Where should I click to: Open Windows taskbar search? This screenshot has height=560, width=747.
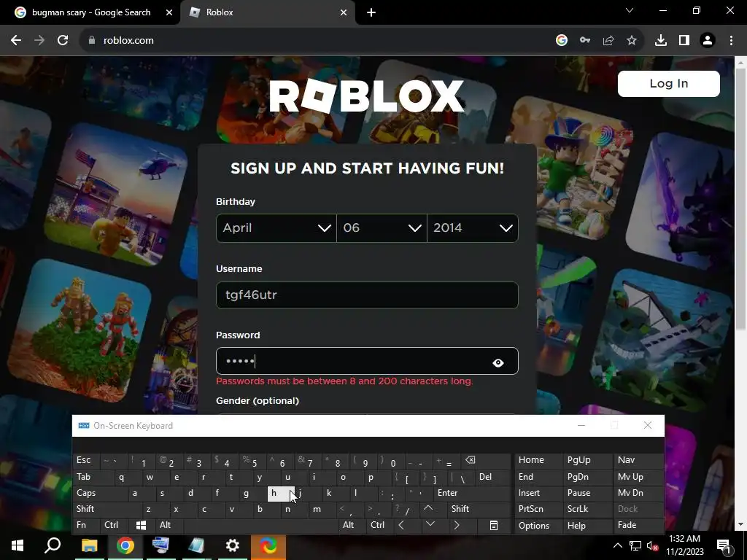coord(53,545)
